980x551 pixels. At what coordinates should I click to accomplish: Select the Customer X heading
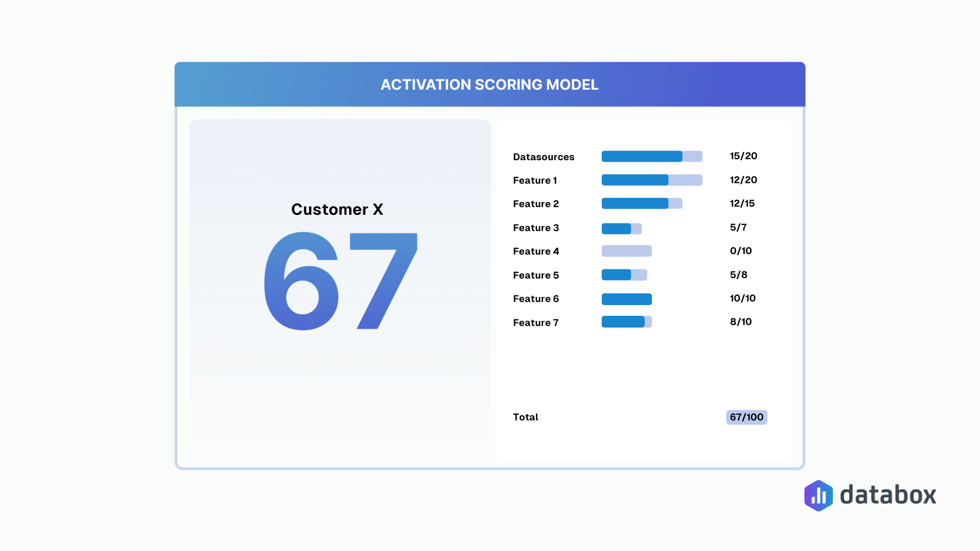coord(337,209)
